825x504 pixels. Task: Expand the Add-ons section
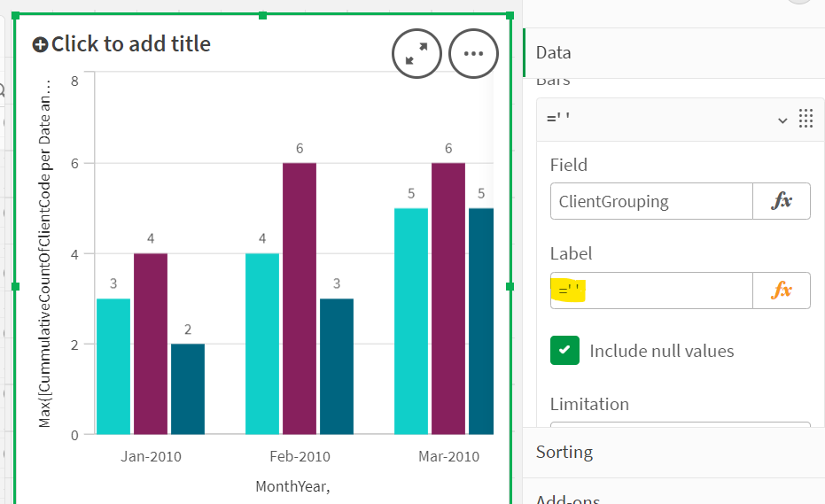568,499
